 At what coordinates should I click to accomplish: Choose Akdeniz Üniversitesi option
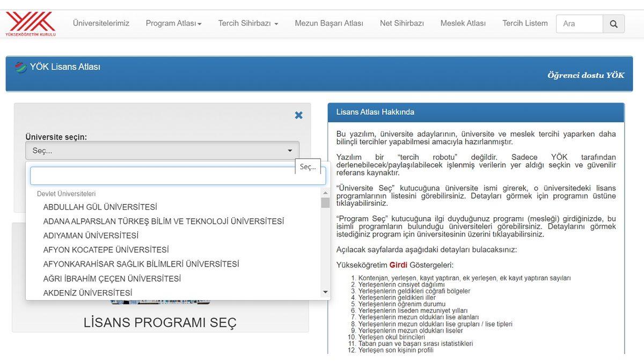pyautogui.click(x=87, y=293)
